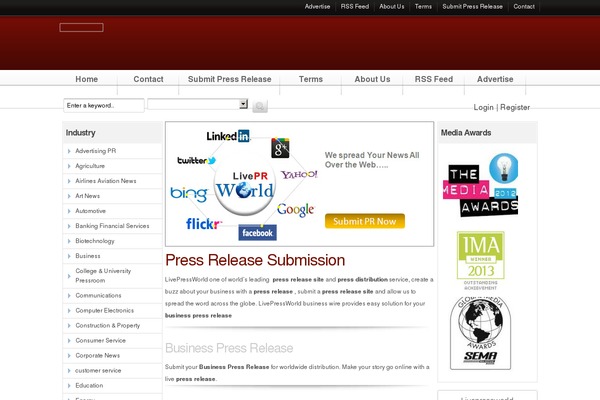The height and width of the screenshot is (400, 600).
Task: Click RSS Feed in top black bar
Action: click(x=355, y=7)
